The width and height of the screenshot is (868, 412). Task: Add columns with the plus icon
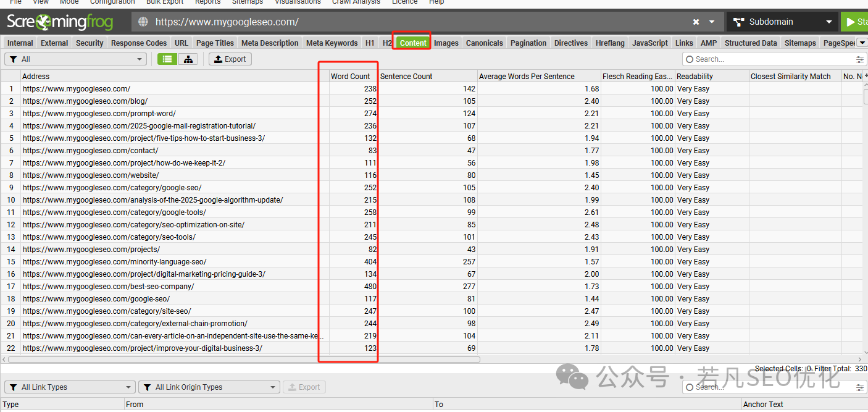[865, 77]
